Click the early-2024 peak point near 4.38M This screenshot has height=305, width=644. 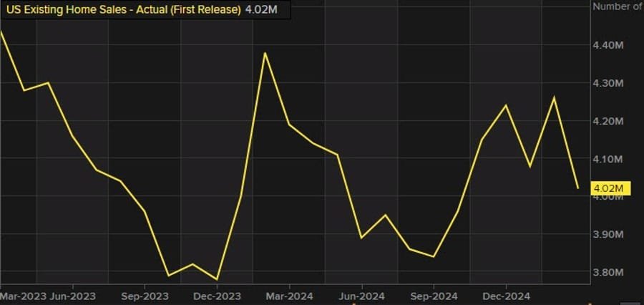pos(265,53)
